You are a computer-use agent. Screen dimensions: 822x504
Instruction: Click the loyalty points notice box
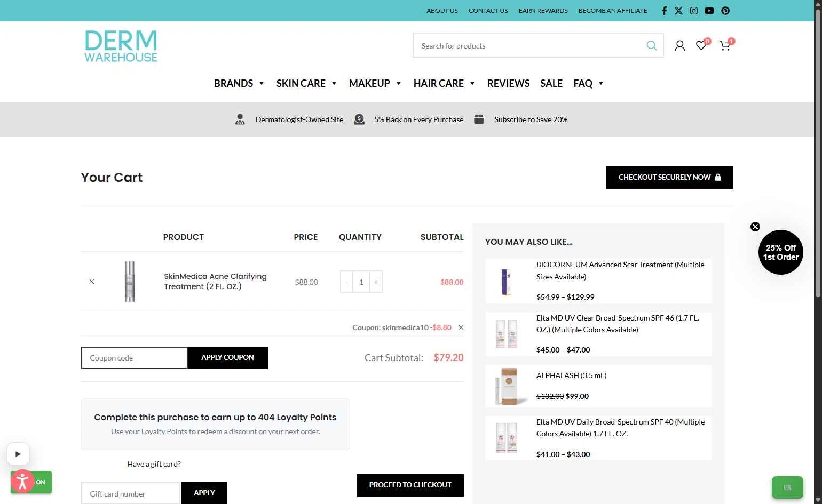click(216, 424)
